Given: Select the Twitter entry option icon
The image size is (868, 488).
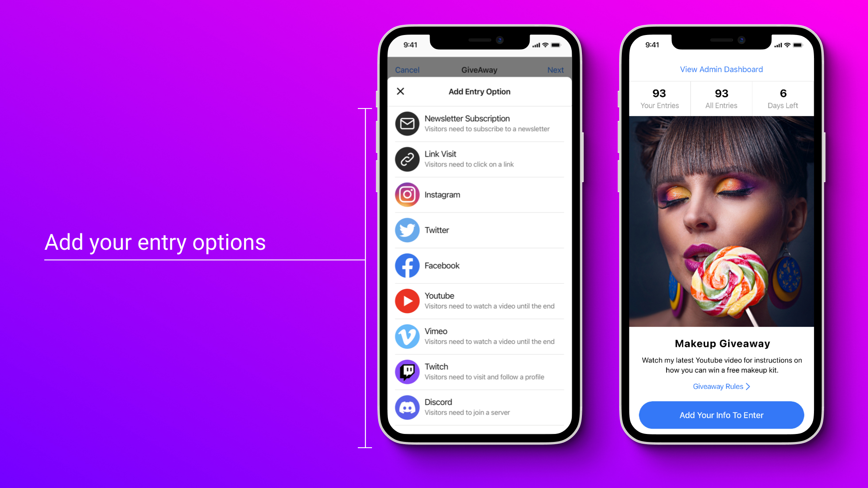Looking at the screenshot, I should (407, 230).
